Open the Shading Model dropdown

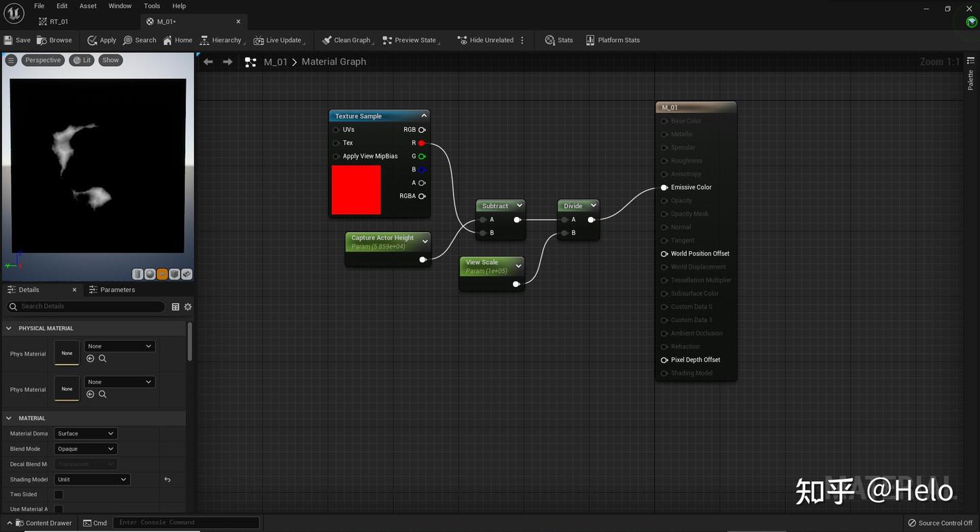91,479
